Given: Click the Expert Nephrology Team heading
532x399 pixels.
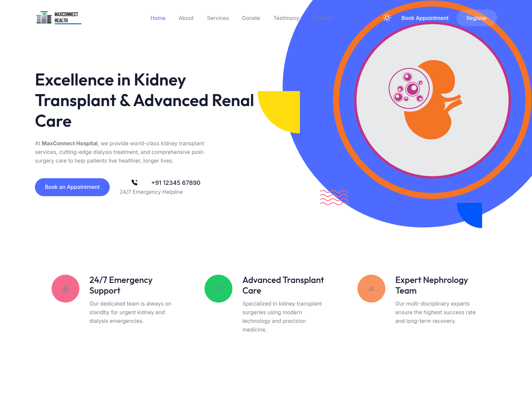Looking at the screenshot, I should (x=432, y=285).
